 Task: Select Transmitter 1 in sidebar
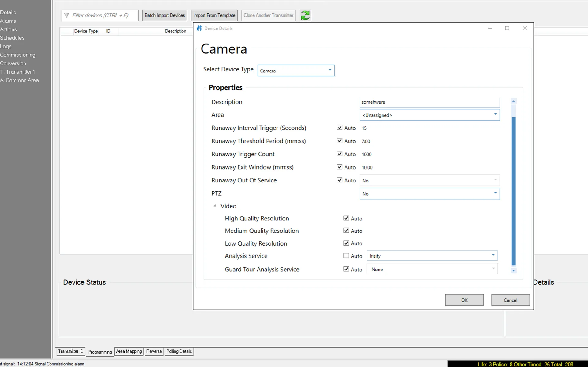click(17, 72)
